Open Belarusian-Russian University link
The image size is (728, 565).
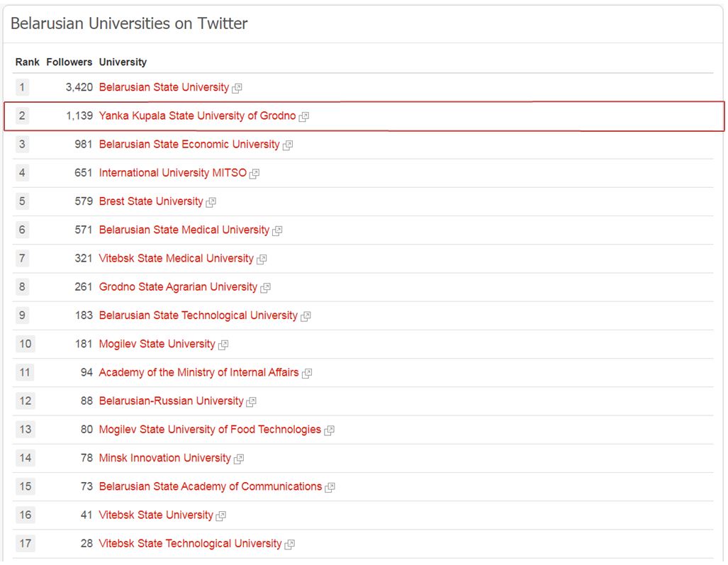[172, 401]
